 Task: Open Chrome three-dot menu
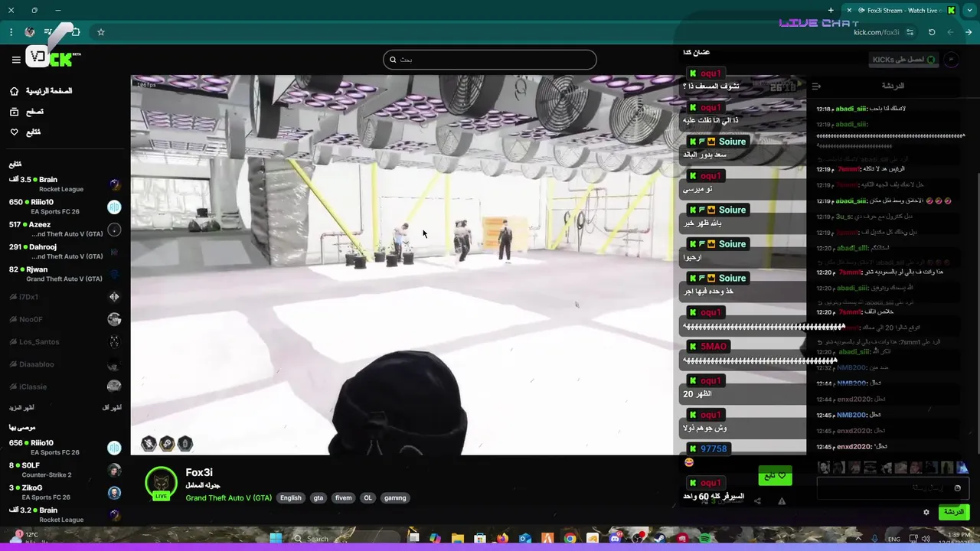11,32
